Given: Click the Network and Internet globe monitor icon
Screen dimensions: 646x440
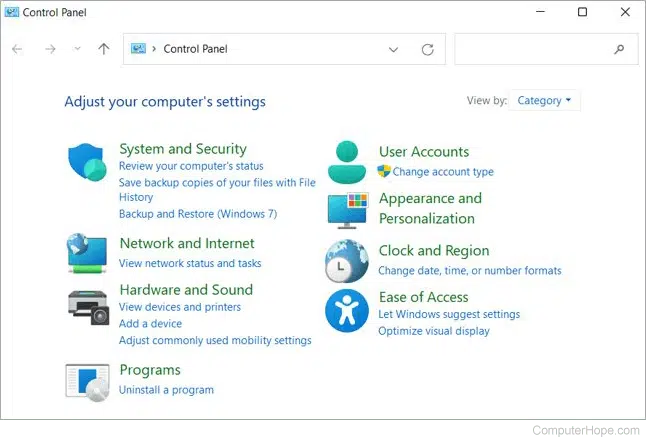Looking at the screenshot, I should [87, 253].
